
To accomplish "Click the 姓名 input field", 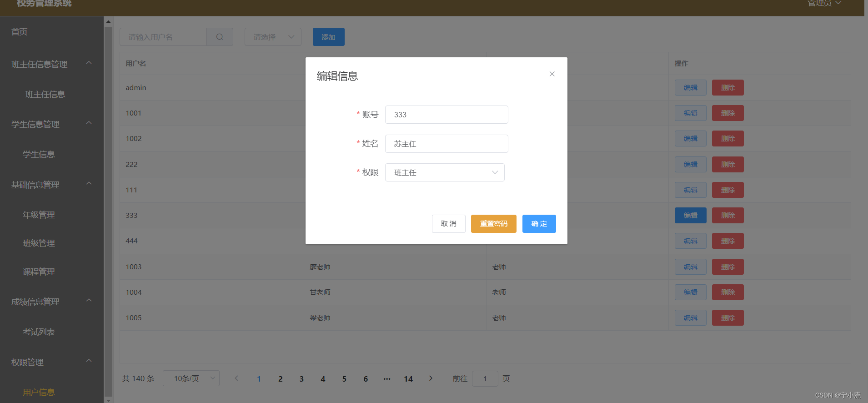I will (447, 144).
